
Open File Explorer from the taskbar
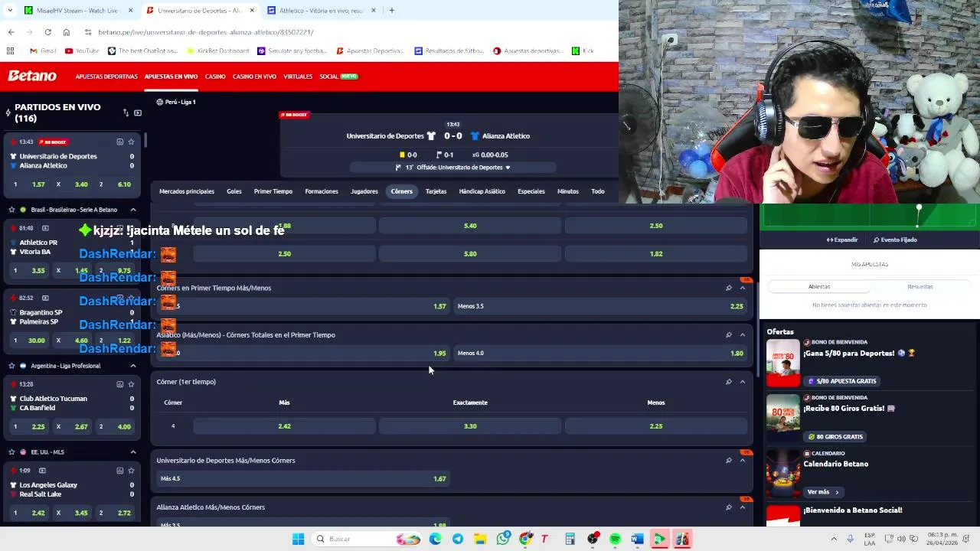(x=480, y=539)
